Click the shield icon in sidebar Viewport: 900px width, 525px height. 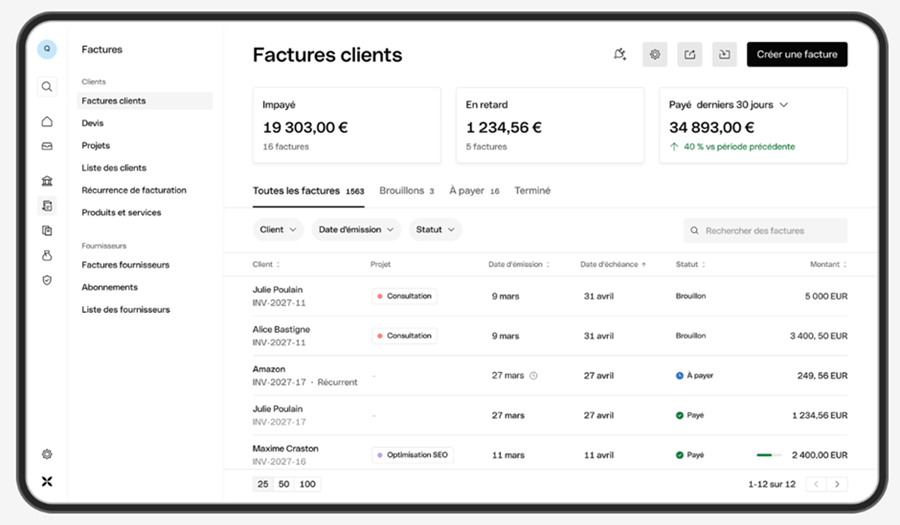(47, 280)
